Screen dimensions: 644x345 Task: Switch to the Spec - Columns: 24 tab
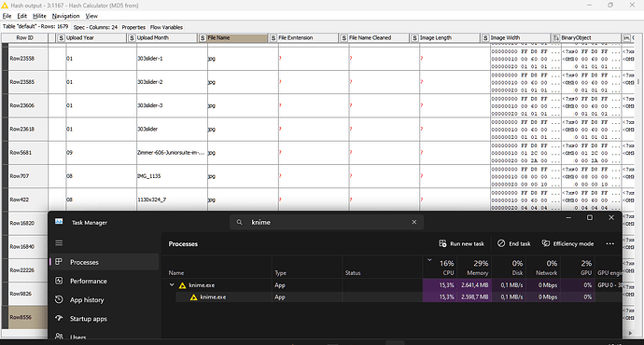[x=95, y=27]
